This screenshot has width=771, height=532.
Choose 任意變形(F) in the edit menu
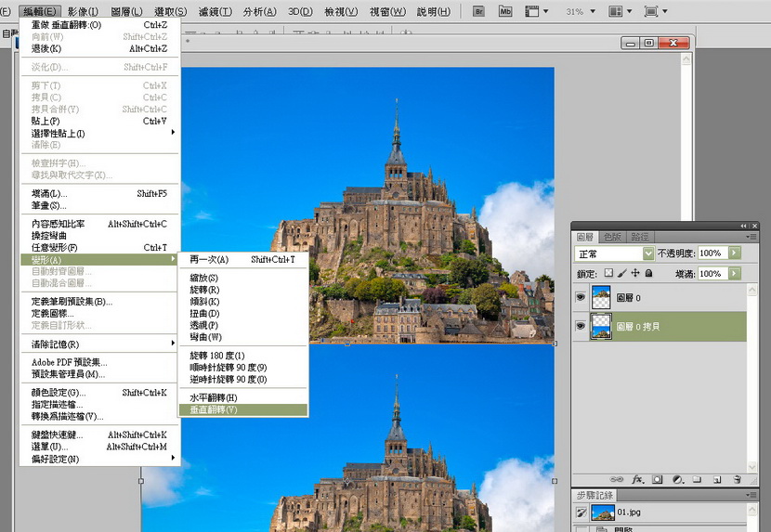coord(100,247)
